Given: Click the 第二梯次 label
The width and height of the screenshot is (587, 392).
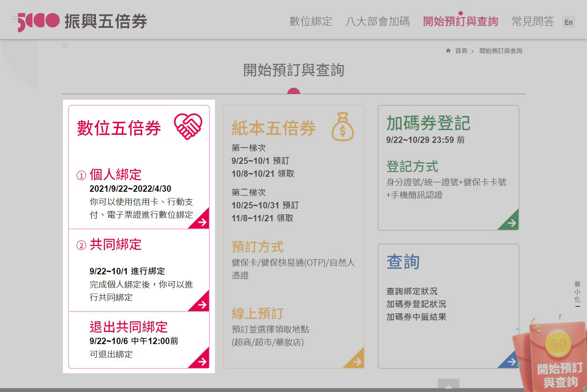Looking at the screenshot, I should click(249, 193).
